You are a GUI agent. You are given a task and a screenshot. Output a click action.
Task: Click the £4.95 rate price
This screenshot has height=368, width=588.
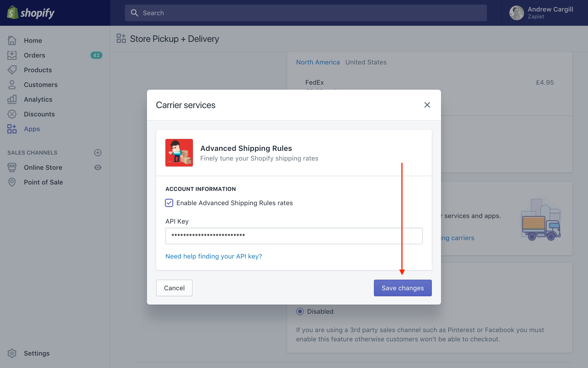(545, 83)
